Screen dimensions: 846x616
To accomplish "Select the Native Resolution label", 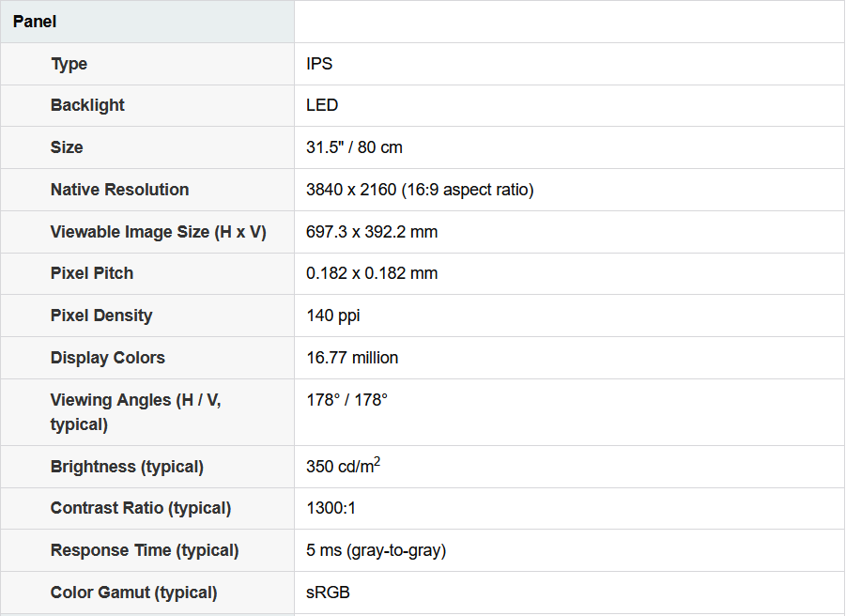I will click(120, 190).
